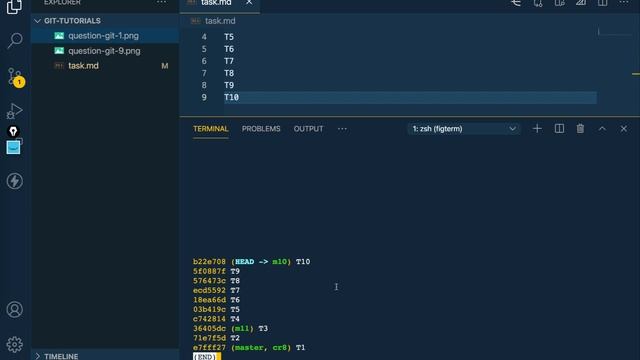This screenshot has width=640, height=360.
Task: Click commit hash e7fff27 in the terminal
Action: (x=209, y=348)
